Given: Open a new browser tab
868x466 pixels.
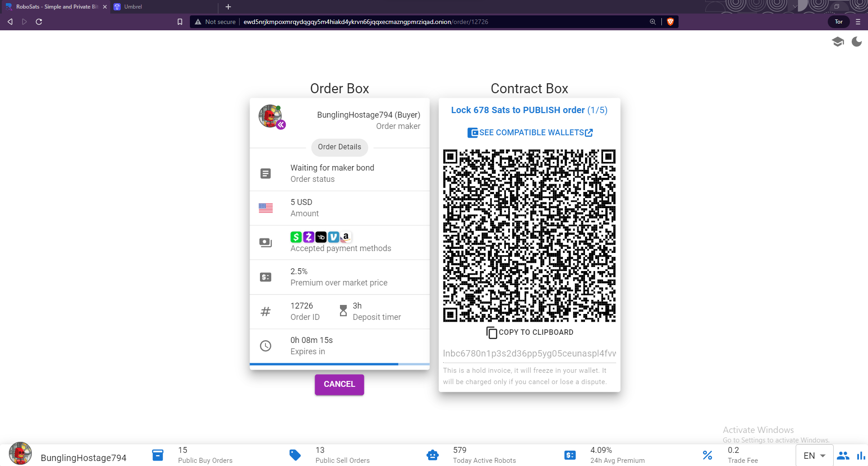Looking at the screenshot, I should 228,7.
